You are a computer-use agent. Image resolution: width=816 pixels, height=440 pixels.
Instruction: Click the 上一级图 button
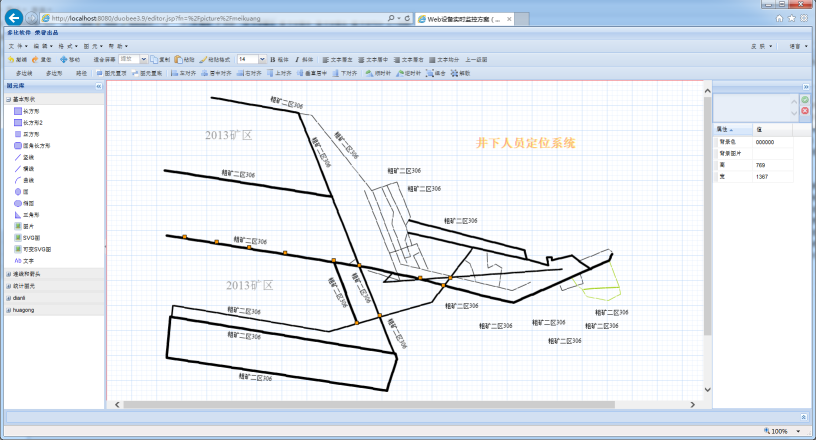pyautogui.click(x=475, y=60)
